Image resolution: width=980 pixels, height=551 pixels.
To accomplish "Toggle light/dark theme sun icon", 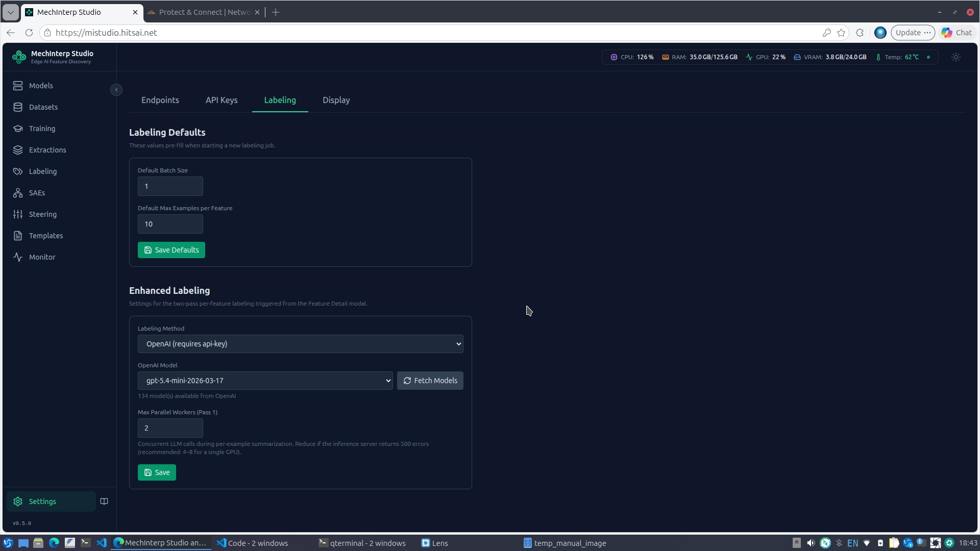I will coord(956,57).
